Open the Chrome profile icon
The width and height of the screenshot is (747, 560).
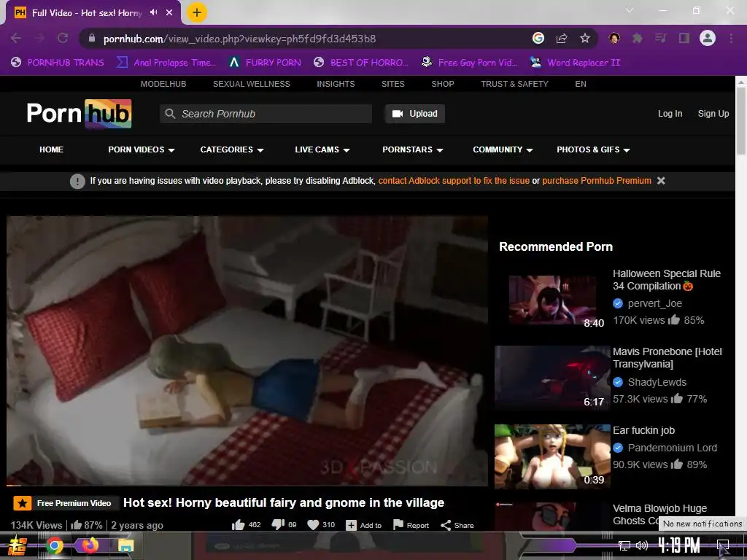point(708,38)
